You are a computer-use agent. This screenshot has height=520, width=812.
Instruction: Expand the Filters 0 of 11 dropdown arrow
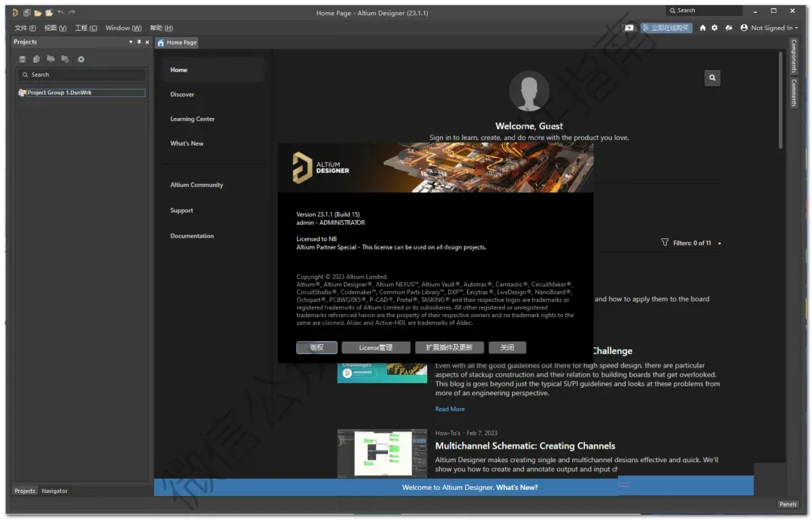tap(720, 243)
